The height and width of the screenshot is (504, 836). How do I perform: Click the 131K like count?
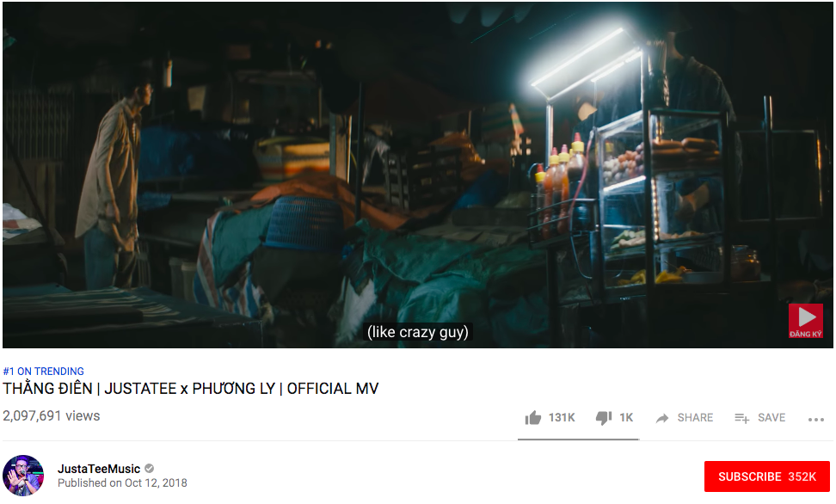click(562, 418)
